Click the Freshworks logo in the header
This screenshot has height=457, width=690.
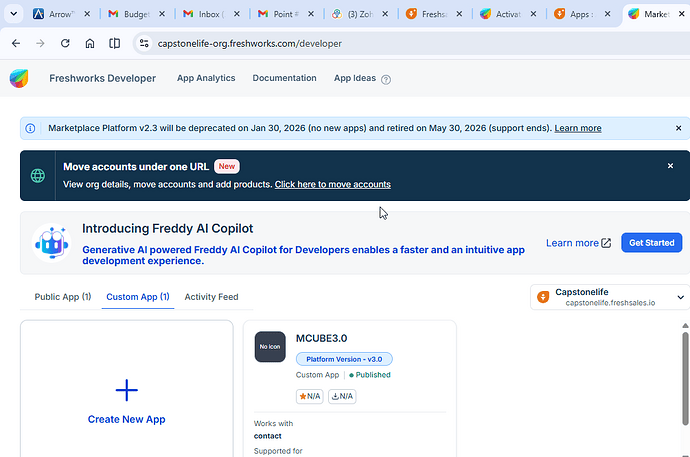point(19,78)
